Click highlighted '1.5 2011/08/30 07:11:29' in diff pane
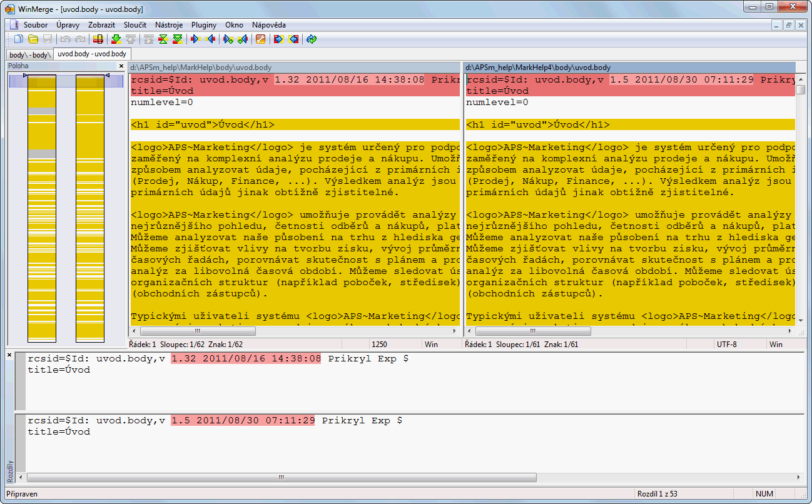The width and height of the screenshot is (812, 504). (243, 421)
